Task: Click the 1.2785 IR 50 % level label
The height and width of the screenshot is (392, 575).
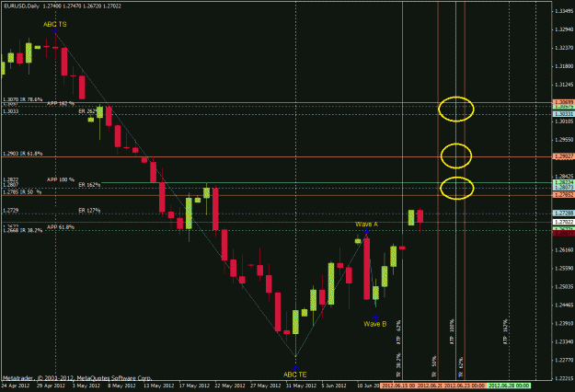Action: [22, 191]
